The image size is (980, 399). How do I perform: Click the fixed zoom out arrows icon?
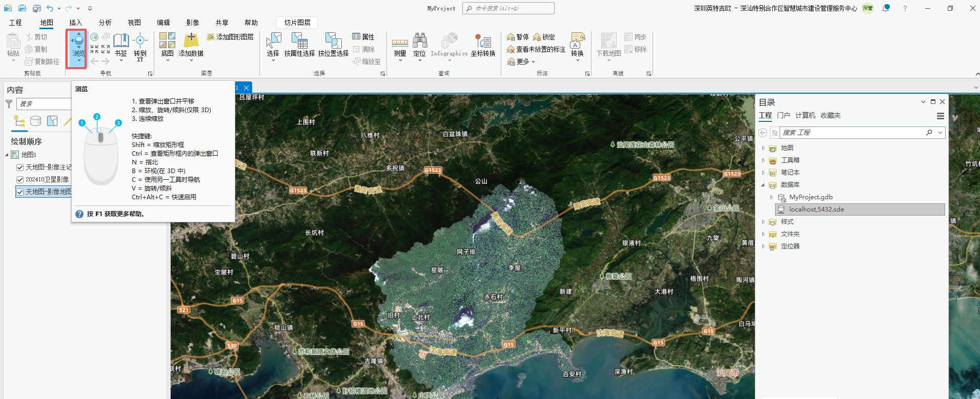[106, 49]
